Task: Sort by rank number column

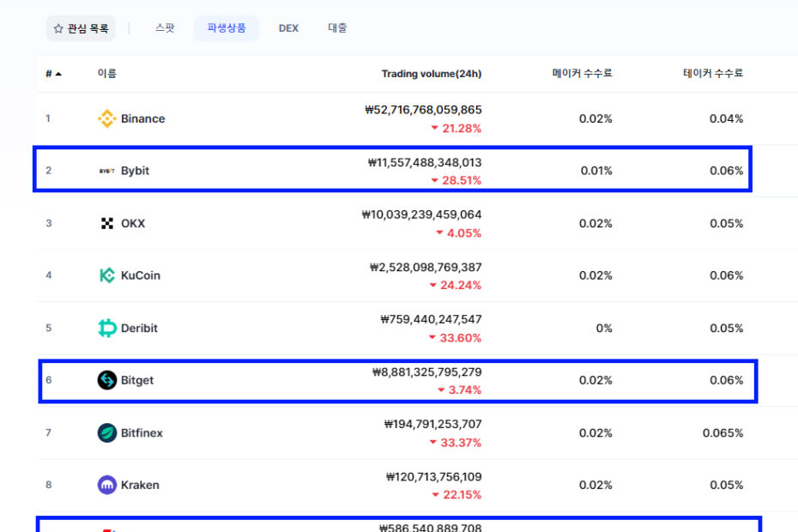Action: coord(53,74)
